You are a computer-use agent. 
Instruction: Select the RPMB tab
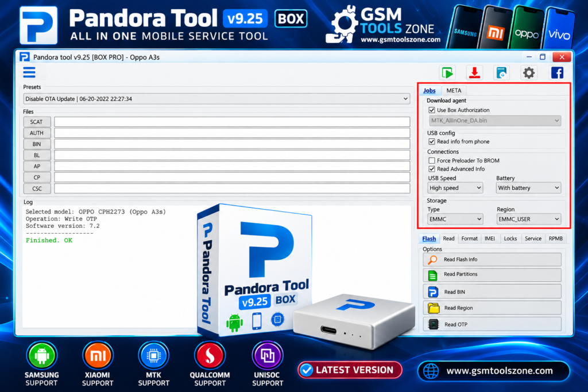tap(556, 238)
